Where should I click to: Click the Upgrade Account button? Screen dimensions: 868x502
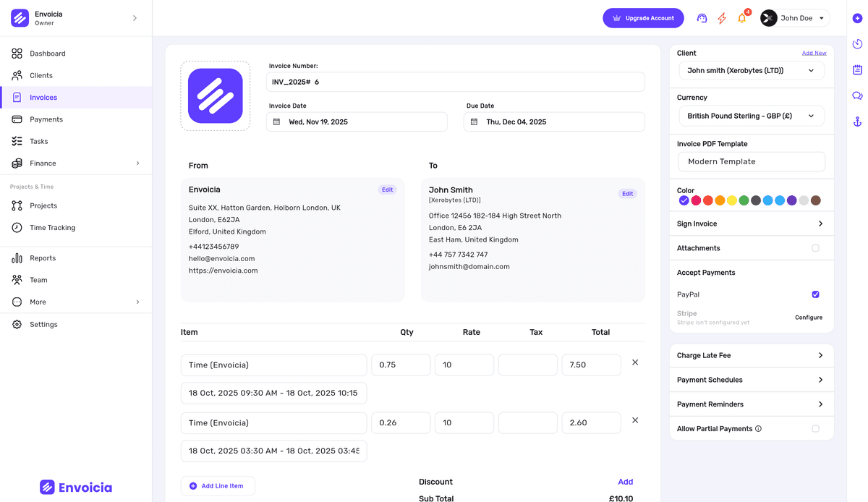tap(643, 18)
